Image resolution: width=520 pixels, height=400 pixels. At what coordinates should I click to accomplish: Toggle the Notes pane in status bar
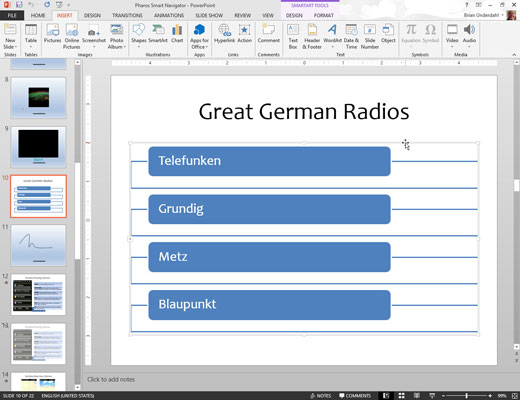[x=321, y=396]
